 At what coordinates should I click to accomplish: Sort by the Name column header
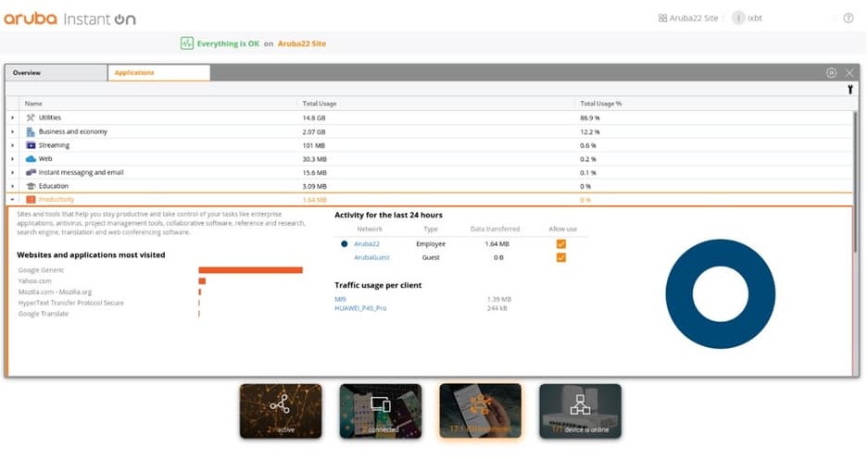pos(33,104)
